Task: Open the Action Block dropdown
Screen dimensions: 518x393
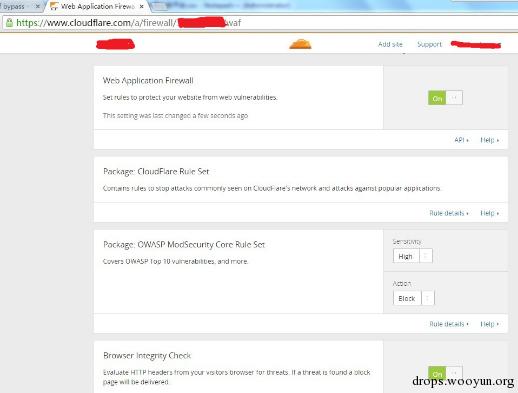Action: pos(414,298)
